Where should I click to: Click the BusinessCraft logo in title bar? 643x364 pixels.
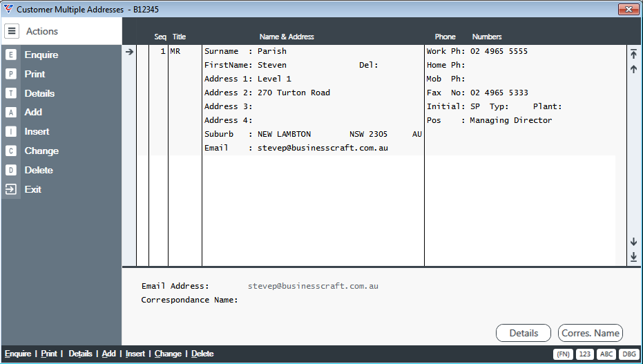(8, 8)
